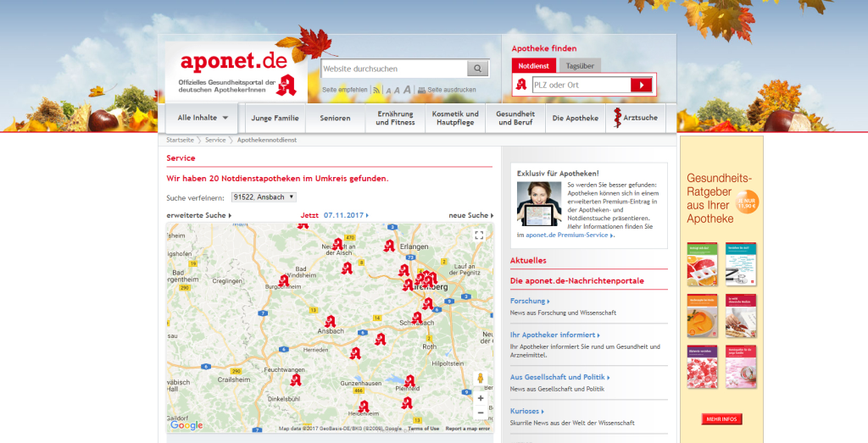Open Die Apotheke menu
Viewport: 868px width, 443px height.
(576, 118)
